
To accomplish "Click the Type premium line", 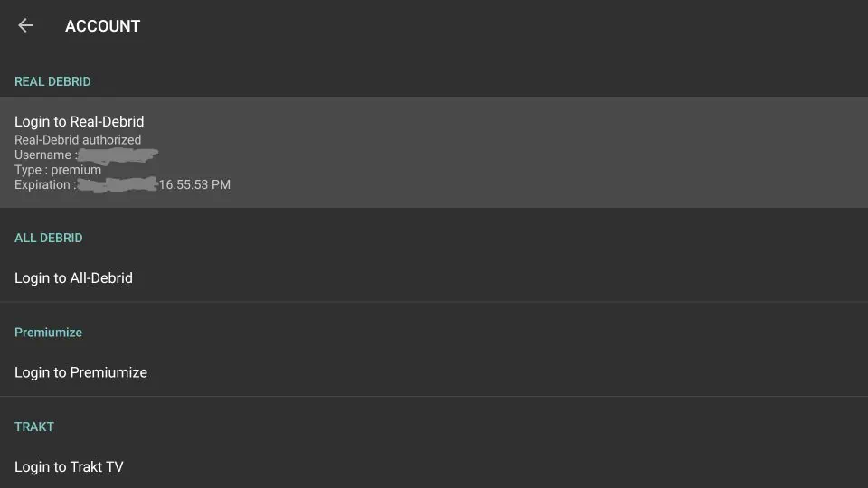I will coord(58,170).
